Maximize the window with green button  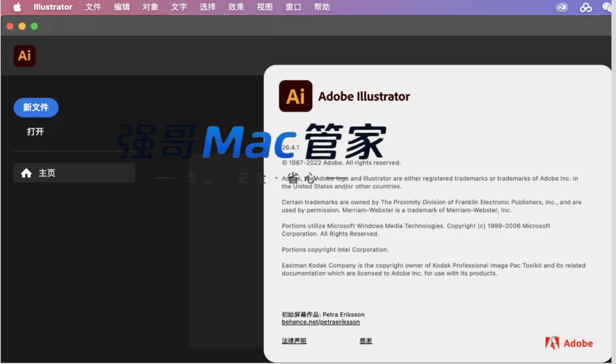tap(34, 26)
